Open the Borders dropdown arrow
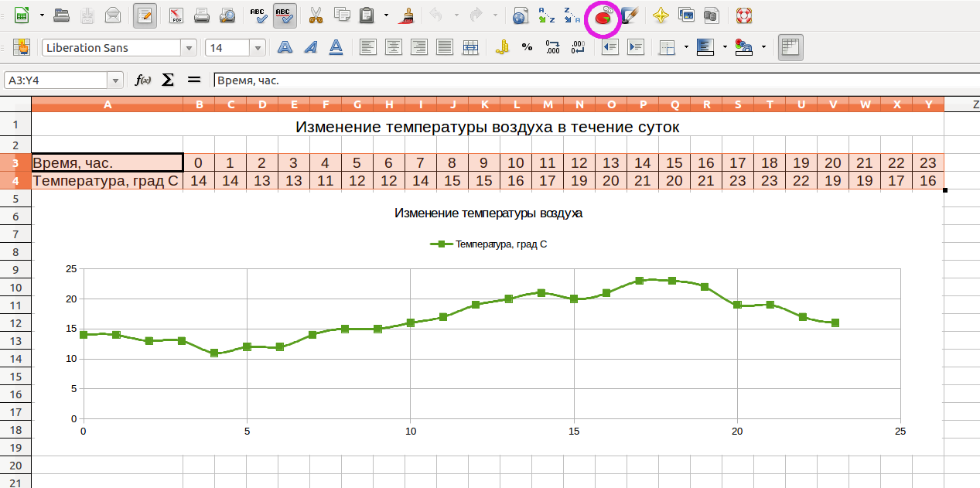The height and width of the screenshot is (488, 980). click(686, 47)
